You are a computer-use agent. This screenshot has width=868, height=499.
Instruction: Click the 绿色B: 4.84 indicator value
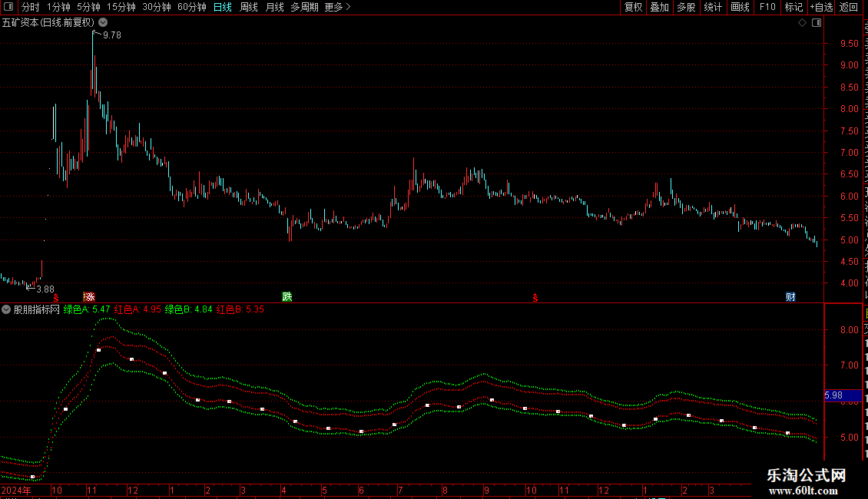[189, 310]
